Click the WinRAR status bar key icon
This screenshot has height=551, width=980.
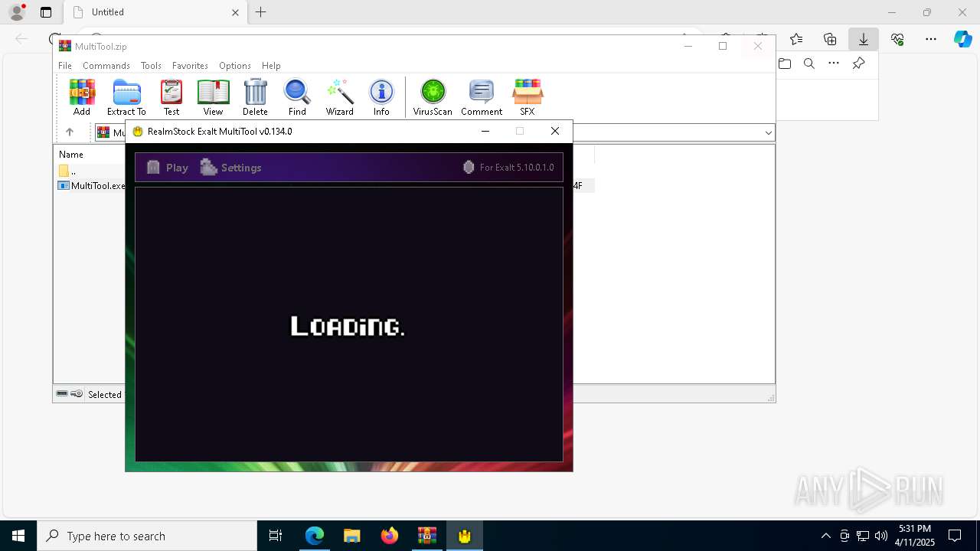pyautogui.click(x=77, y=394)
